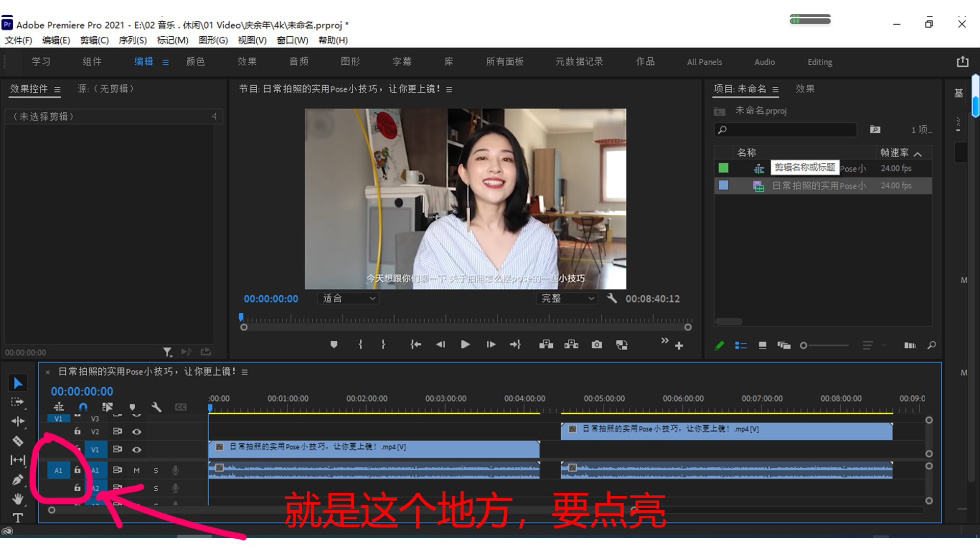Step back one frame
This screenshot has width=980, height=551.
click(440, 345)
